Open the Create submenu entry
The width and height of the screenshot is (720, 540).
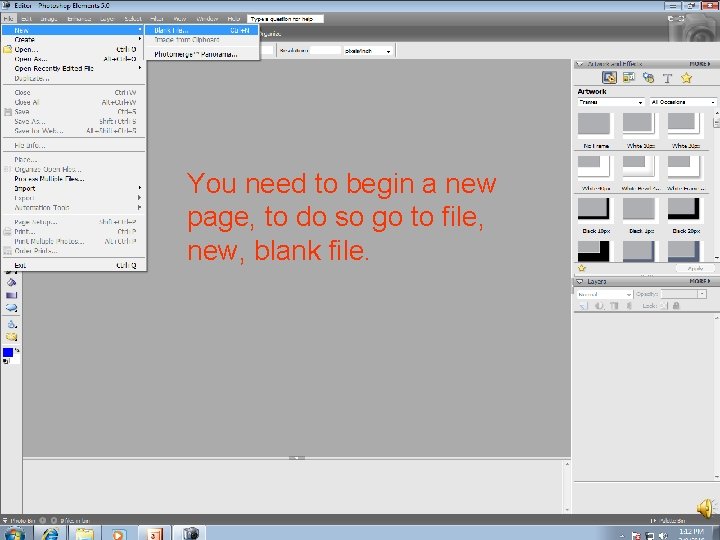pyautogui.click(x=73, y=40)
